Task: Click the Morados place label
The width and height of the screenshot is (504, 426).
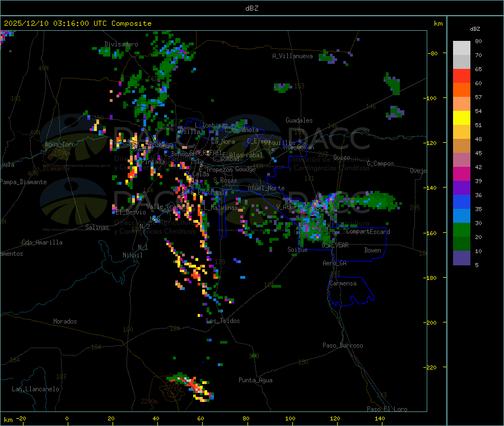Action: click(x=65, y=321)
